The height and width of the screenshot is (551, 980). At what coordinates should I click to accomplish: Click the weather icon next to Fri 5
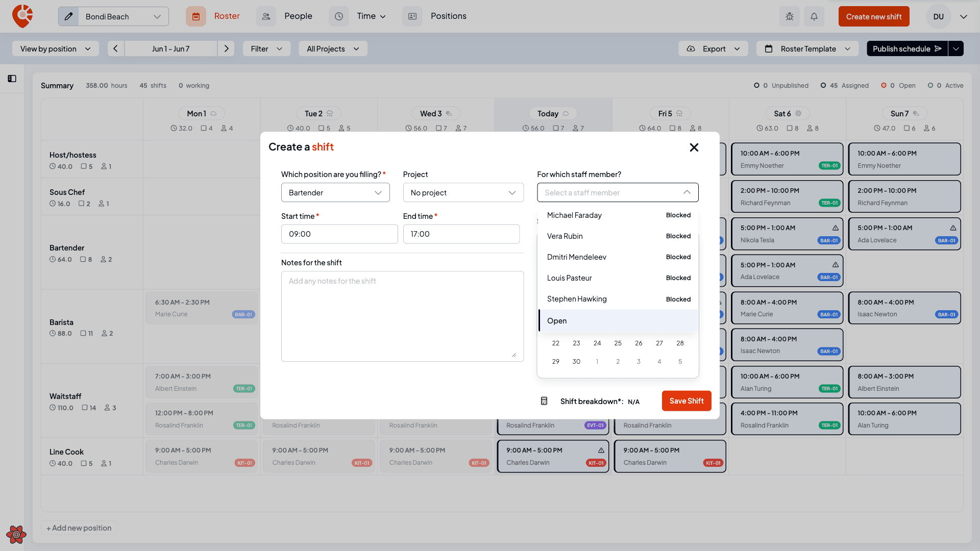coord(679,113)
